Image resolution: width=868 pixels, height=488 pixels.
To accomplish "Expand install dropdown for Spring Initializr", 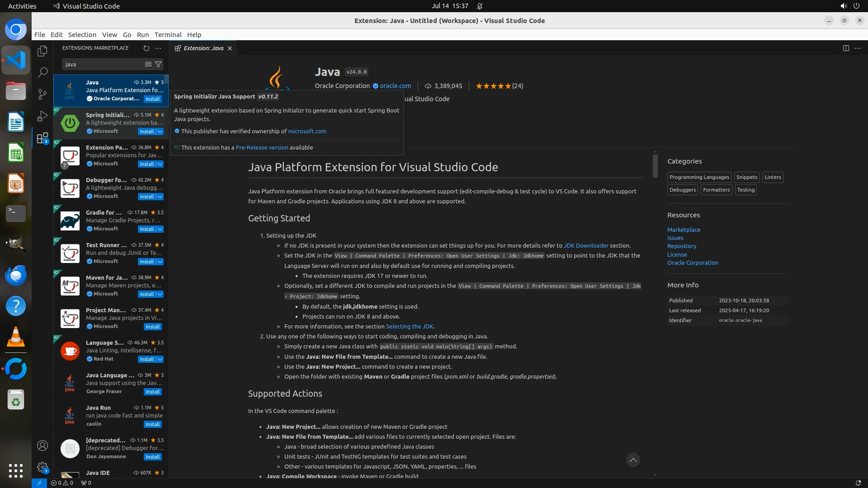I will [x=160, y=131].
